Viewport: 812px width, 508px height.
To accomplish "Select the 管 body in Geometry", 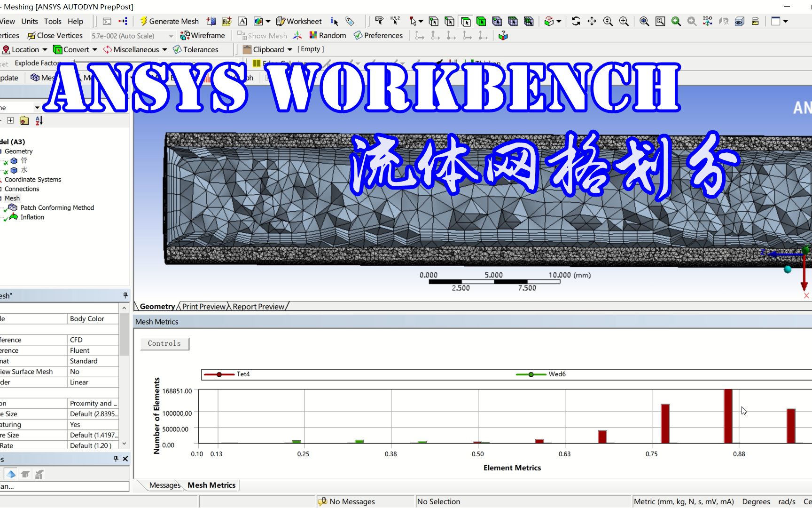I will [x=24, y=160].
